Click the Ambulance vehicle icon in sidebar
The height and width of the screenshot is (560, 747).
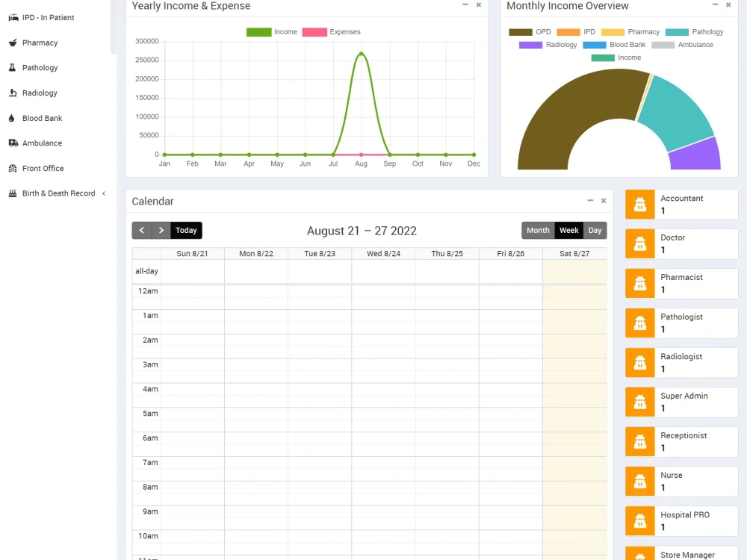click(x=13, y=143)
